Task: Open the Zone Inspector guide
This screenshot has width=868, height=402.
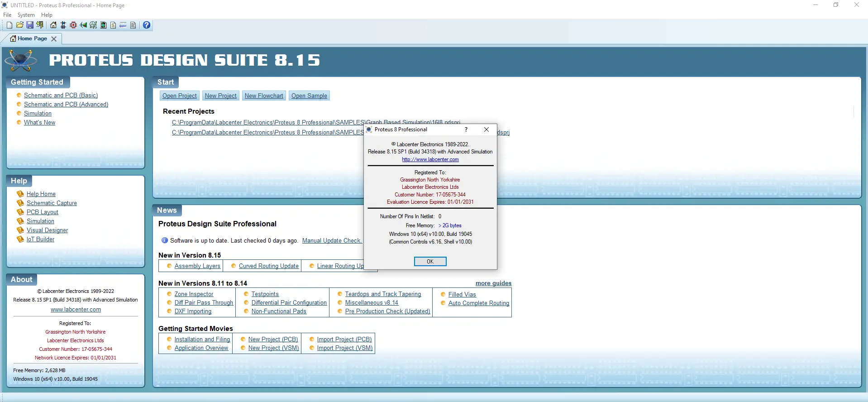Action: 194,294
